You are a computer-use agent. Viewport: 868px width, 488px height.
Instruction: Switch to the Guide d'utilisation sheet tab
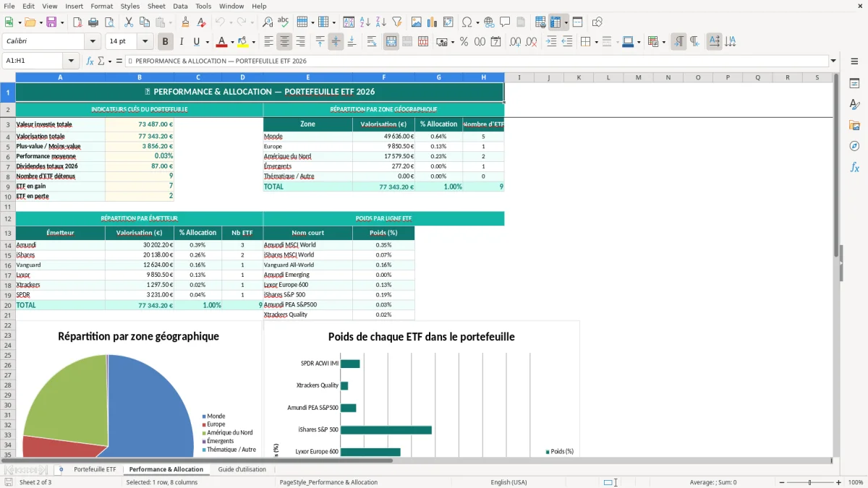(x=242, y=469)
